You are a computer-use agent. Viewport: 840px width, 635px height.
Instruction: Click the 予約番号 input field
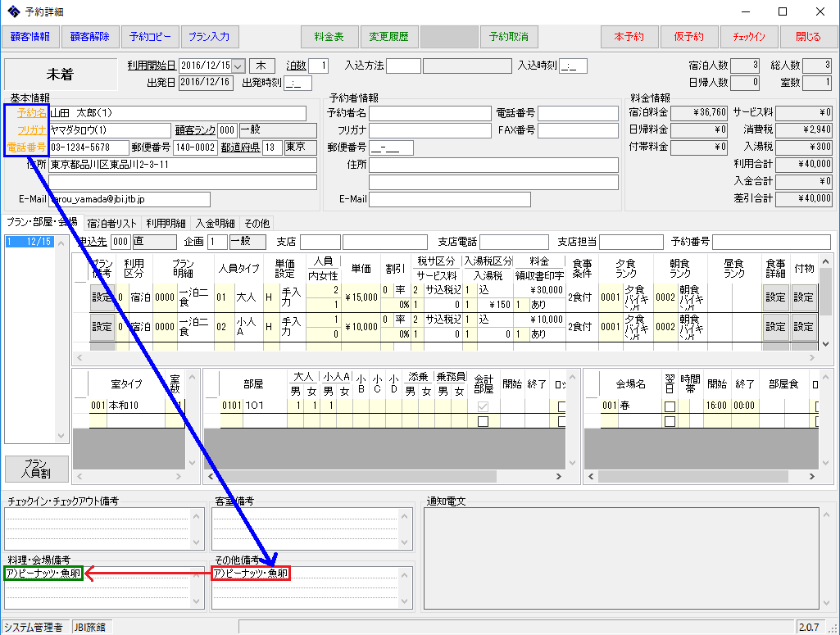point(771,242)
